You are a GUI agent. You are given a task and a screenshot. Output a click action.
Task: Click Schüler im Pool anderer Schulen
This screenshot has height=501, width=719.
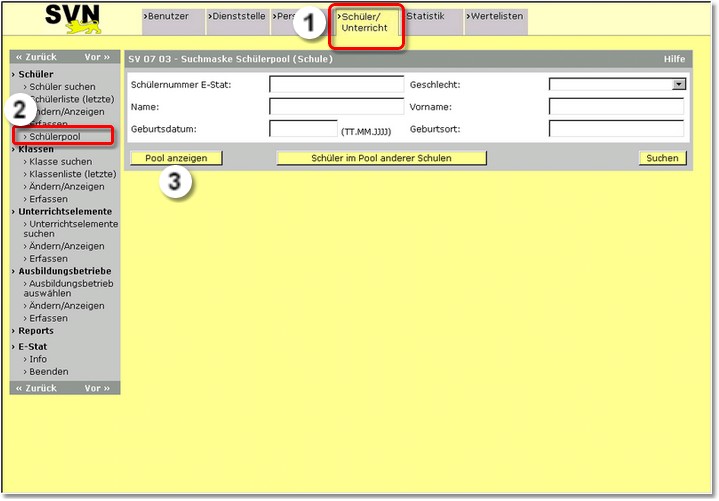[x=381, y=158]
